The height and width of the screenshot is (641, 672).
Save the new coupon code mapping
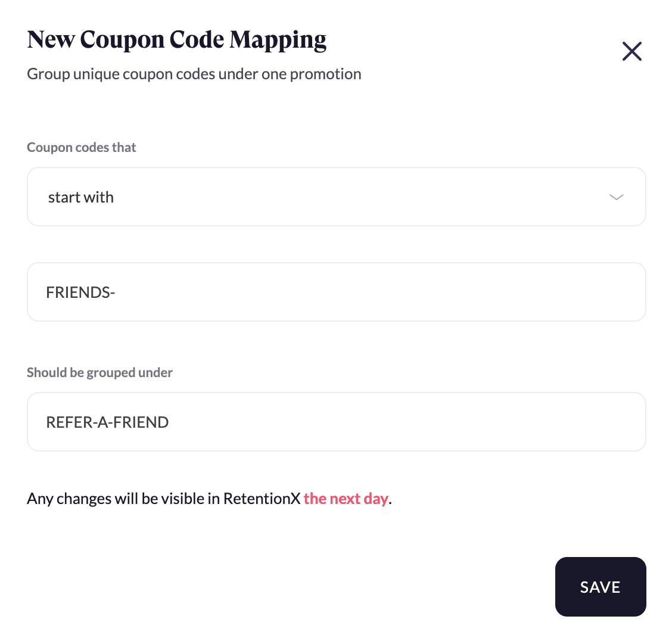pyautogui.click(x=601, y=587)
